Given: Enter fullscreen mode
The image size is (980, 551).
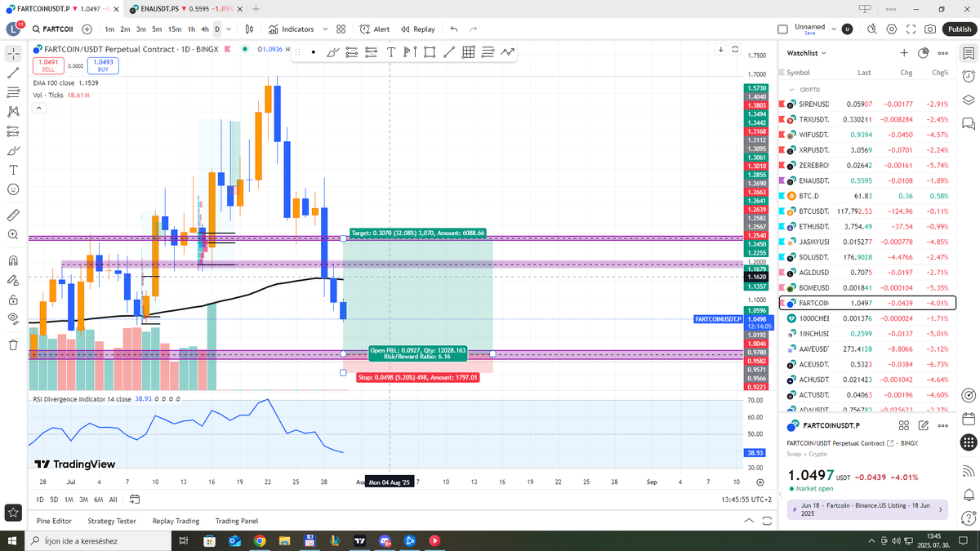Looking at the screenshot, I should coord(911,29).
